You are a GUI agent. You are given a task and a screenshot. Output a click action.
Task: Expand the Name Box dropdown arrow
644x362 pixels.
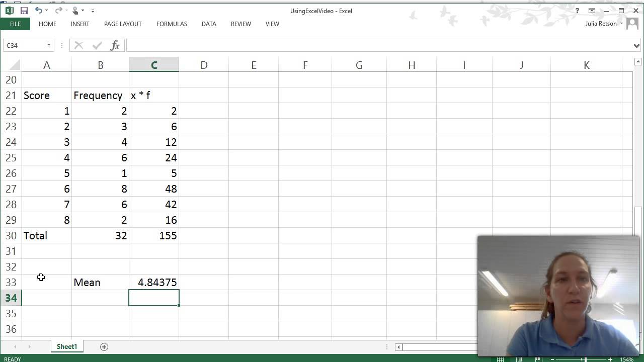tap(49, 45)
